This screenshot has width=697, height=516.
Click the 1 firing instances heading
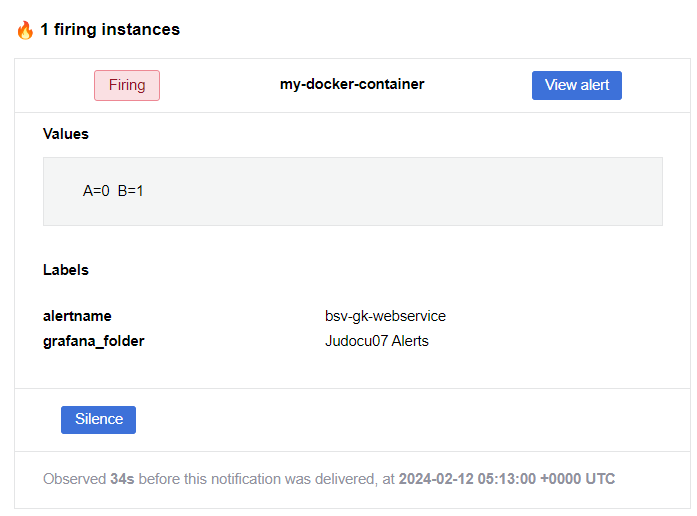(110, 29)
